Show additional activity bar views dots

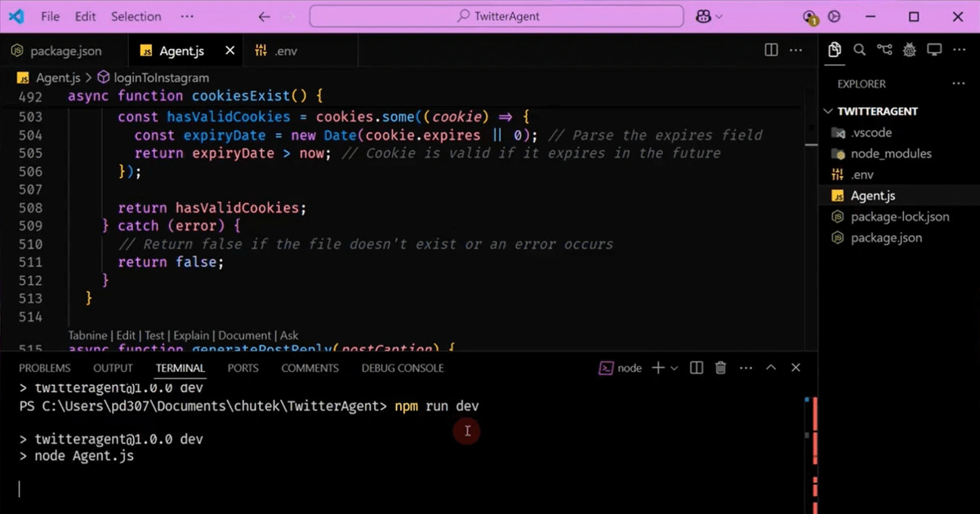click(x=959, y=50)
